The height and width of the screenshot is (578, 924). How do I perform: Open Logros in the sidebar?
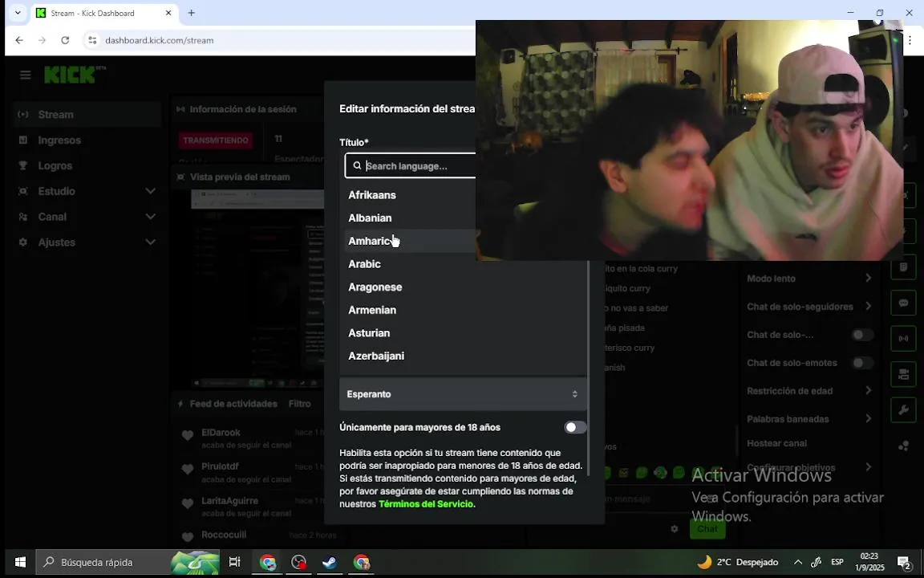point(86,165)
